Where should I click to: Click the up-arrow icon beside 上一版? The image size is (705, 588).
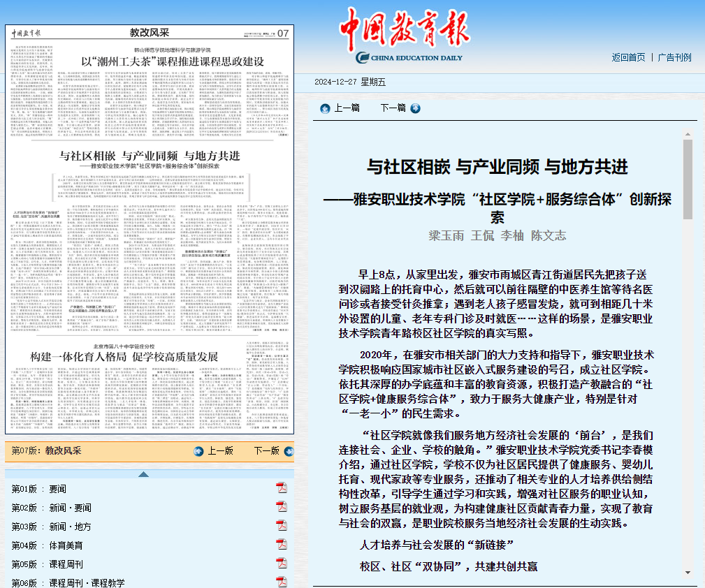(199, 451)
